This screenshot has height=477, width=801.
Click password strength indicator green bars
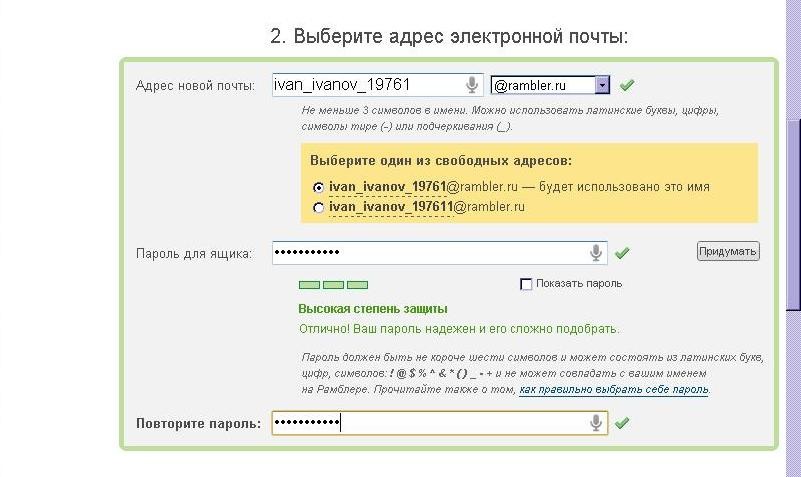[333, 284]
